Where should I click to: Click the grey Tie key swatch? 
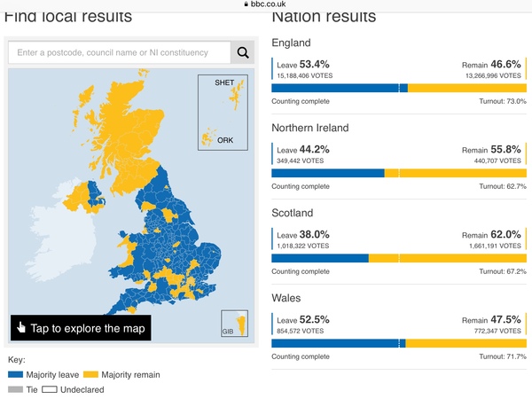coord(15,389)
